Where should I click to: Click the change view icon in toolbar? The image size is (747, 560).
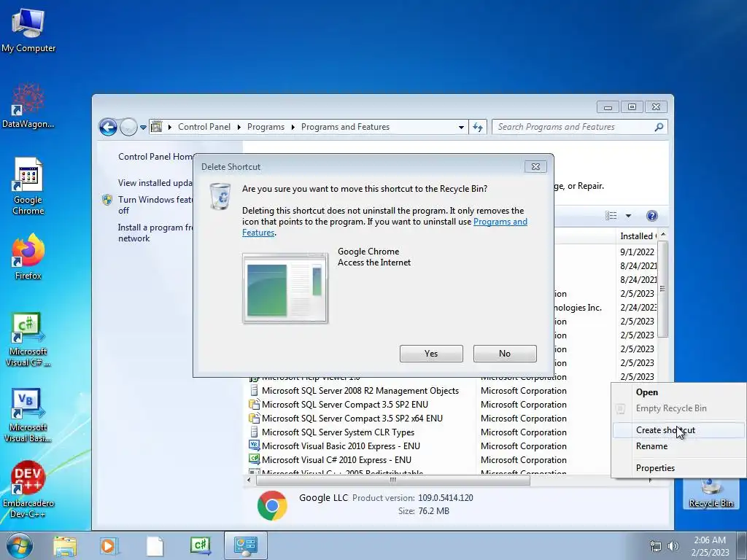pyautogui.click(x=611, y=216)
